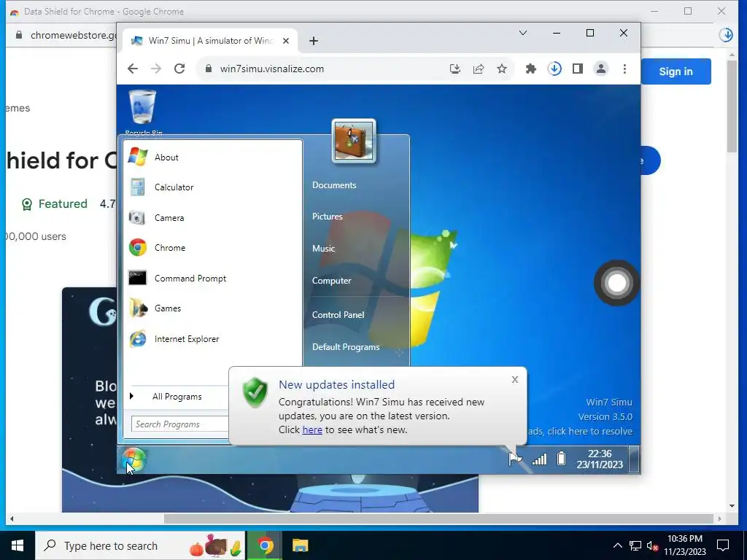Click the 22:36 clock in Win7 taskbar
Image resolution: width=747 pixels, height=560 pixels.
[600, 459]
